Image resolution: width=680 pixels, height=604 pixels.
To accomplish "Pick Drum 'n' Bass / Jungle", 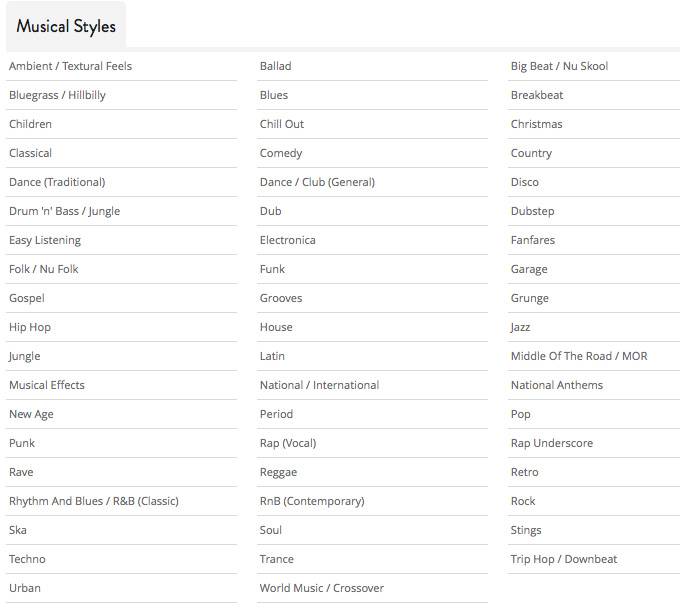I will [65, 211].
